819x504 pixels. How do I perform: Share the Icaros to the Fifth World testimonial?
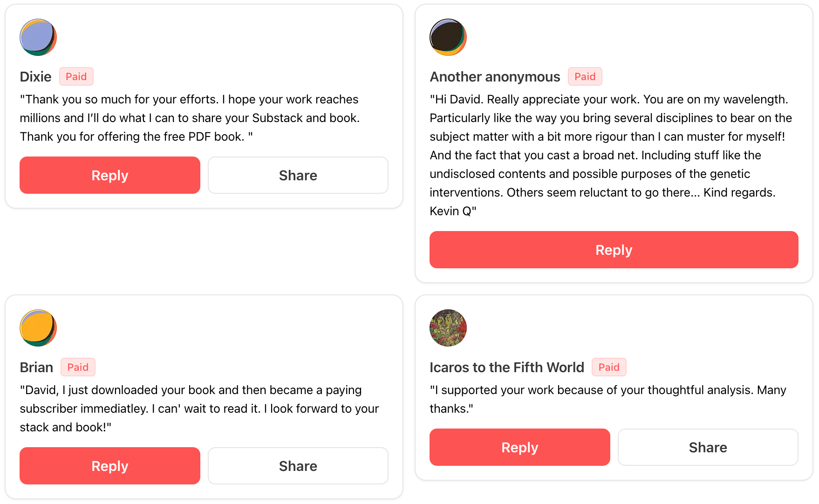[x=708, y=447]
